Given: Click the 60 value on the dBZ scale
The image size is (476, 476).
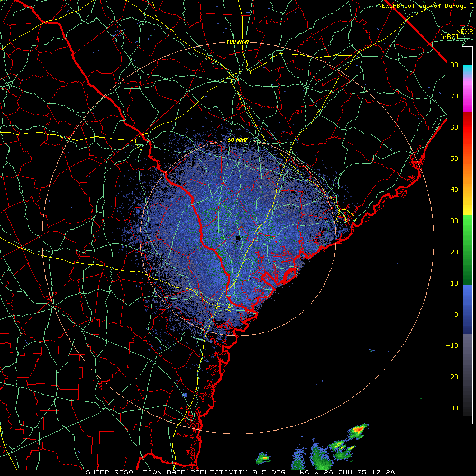Looking at the screenshot, I should click(454, 127).
